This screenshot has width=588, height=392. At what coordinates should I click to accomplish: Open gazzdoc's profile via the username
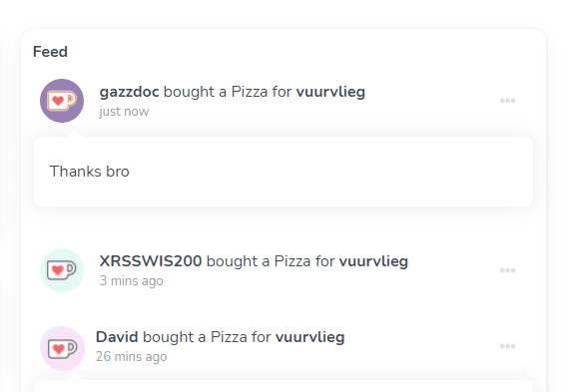tap(129, 92)
